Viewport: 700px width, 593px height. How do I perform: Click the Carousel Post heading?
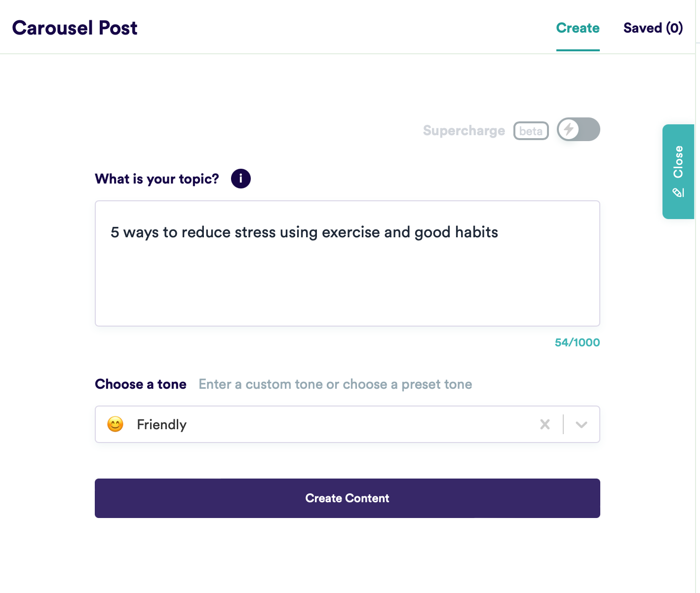pyautogui.click(x=75, y=28)
